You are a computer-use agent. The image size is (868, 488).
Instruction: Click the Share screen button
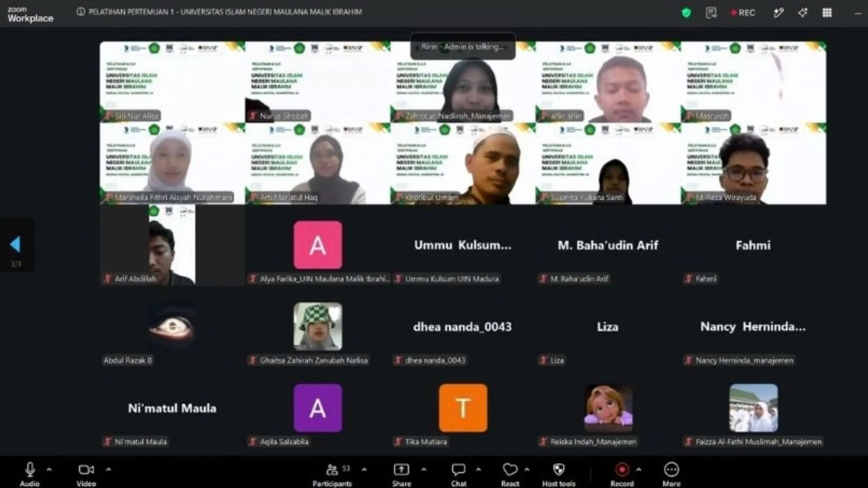pyautogui.click(x=401, y=474)
